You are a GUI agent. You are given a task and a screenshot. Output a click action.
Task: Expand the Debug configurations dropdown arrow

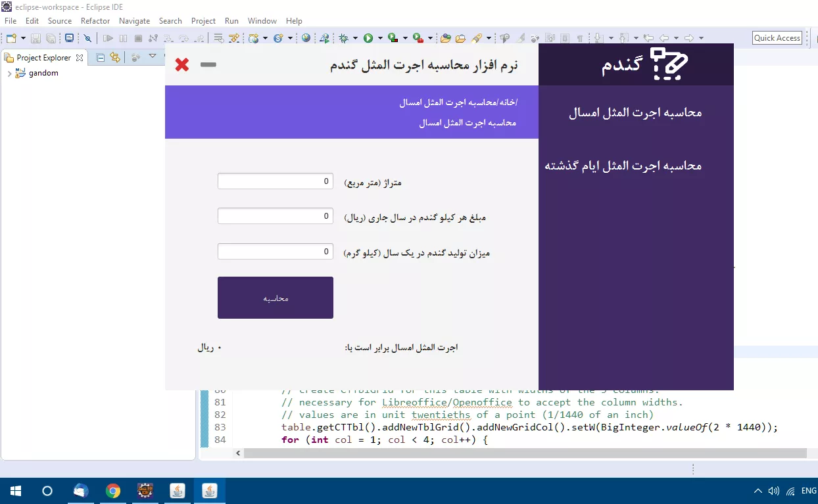click(355, 38)
